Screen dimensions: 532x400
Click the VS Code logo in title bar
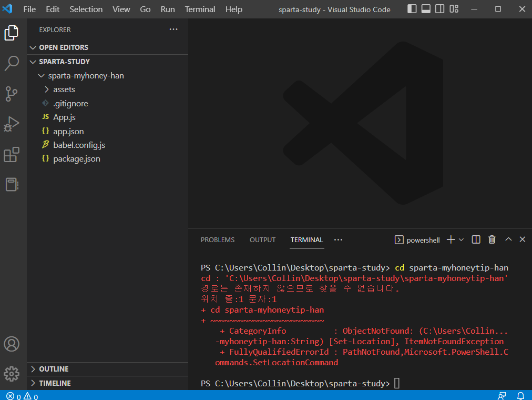point(7,9)
